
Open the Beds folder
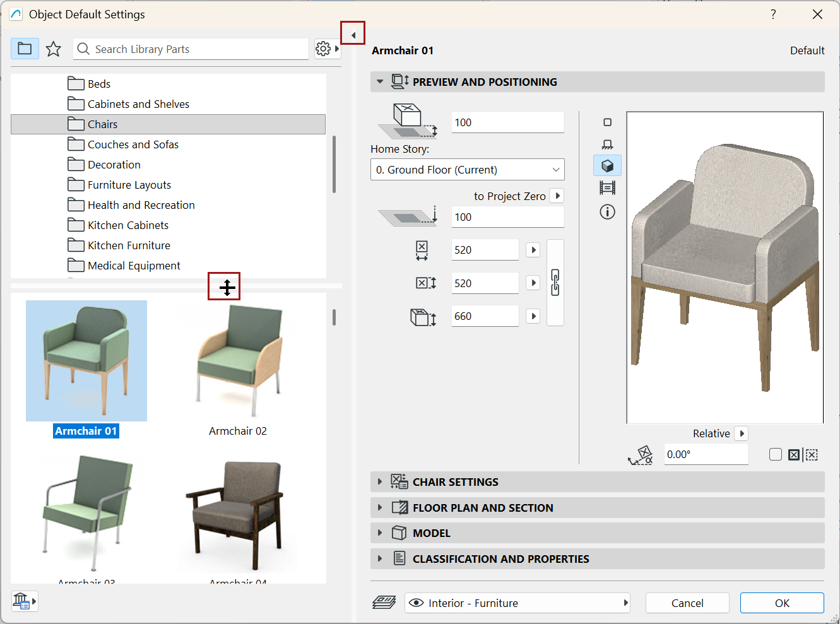pos(89,84)
